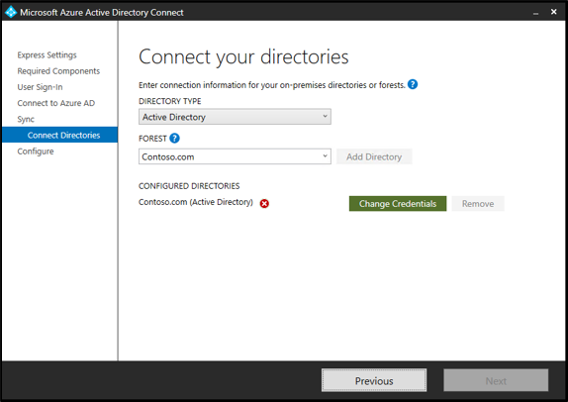Go to Express Settings step

coord(47,55)
